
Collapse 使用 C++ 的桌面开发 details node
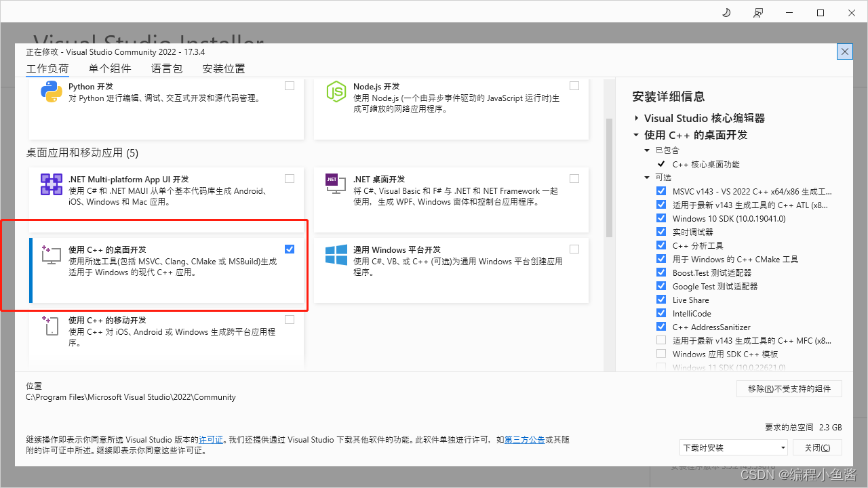coord(637,135)
